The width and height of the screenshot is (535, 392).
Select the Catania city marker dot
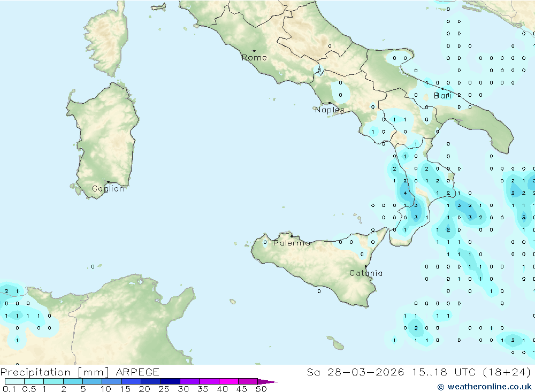coord(366,266)
